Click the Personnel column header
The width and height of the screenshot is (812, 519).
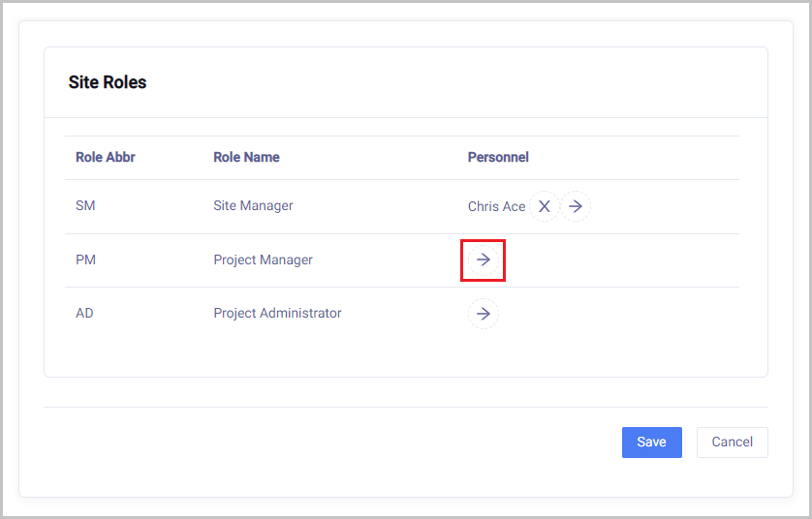point(498,157)
